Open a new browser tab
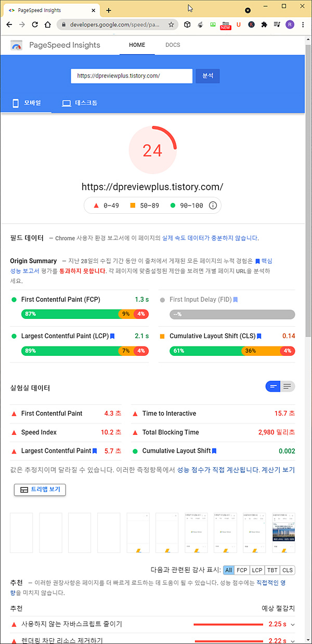 coord(109,10)
